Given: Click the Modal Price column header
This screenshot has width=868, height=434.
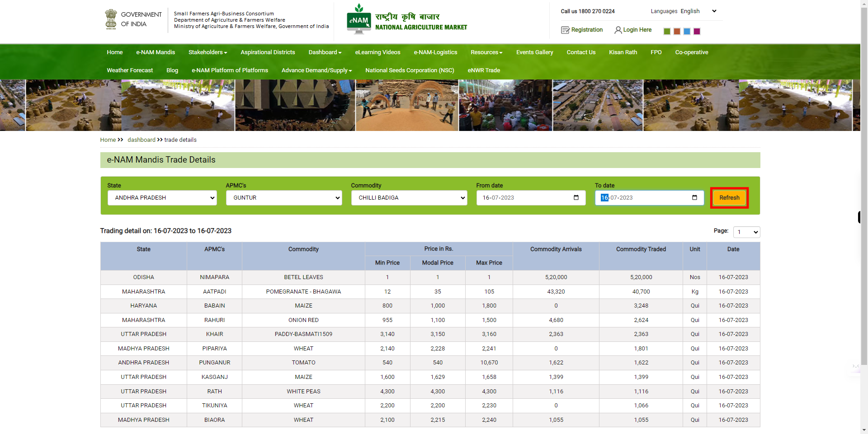Looking at the screenshot, I should pos(438,263).
